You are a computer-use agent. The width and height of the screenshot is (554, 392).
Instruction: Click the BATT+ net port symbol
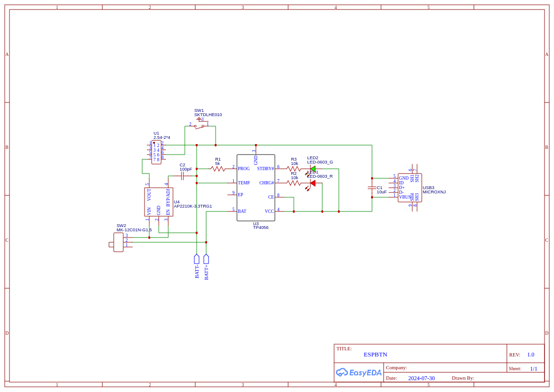[x=206, y=259]
